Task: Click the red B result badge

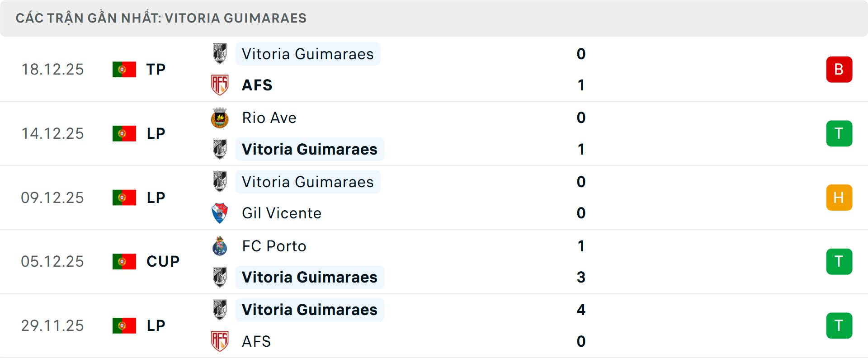Action: [839, 69]
